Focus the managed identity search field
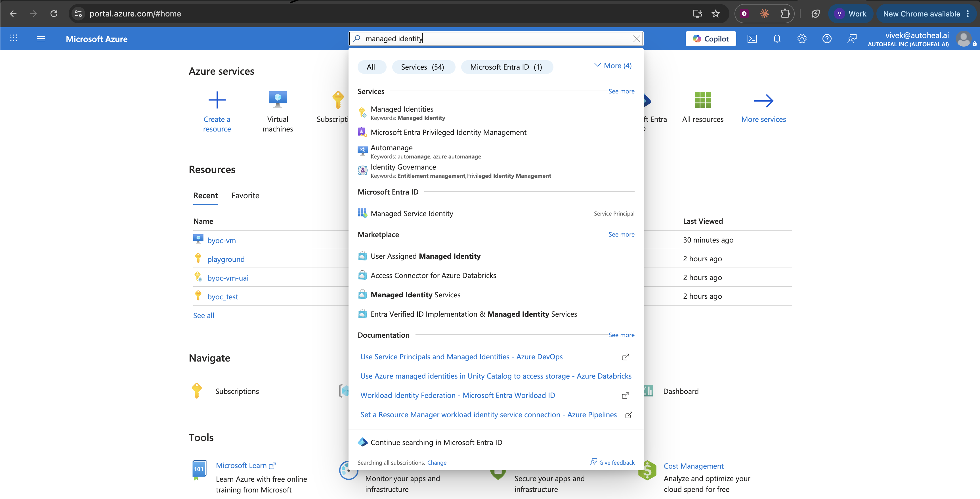 point(496,38)
